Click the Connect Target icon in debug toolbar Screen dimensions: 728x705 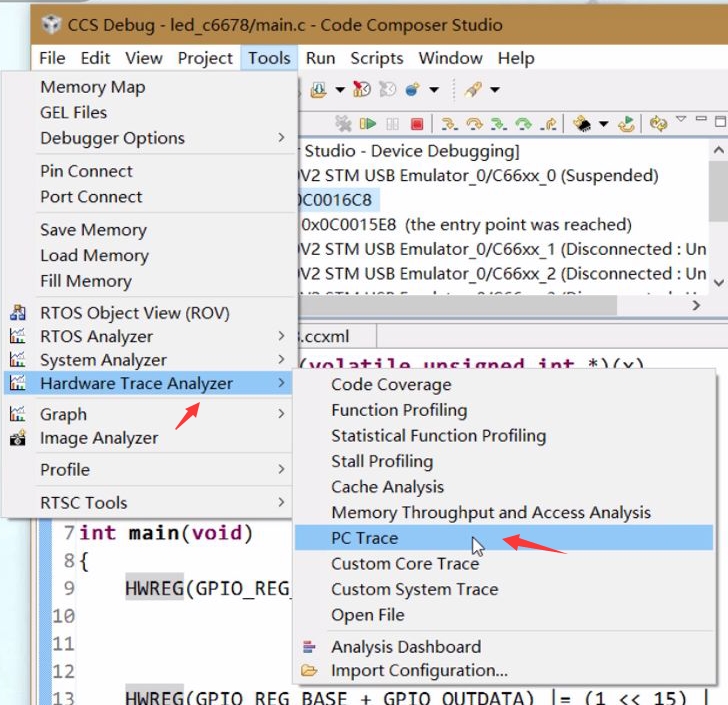344,124
